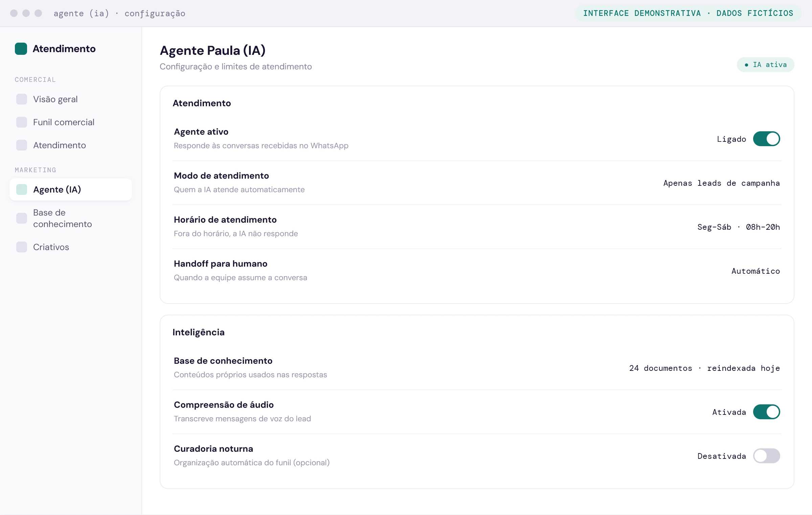Click the Ativada label
Screen dimensions: 812x515
[729, 412]
